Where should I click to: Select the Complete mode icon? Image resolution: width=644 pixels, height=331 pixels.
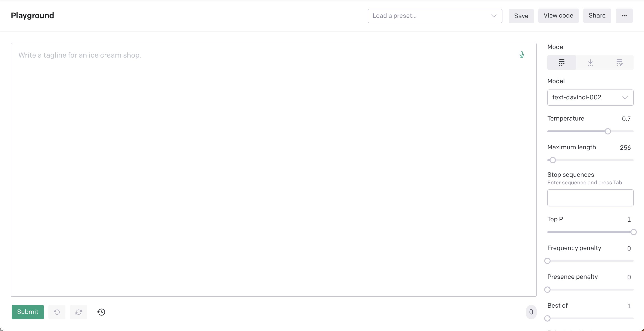pyautogui.click(x=562, y=63)
